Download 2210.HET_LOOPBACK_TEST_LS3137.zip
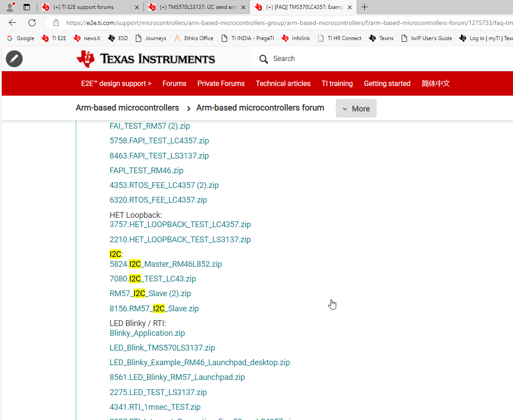Viewport: 513px width, 420px height. 180,240
